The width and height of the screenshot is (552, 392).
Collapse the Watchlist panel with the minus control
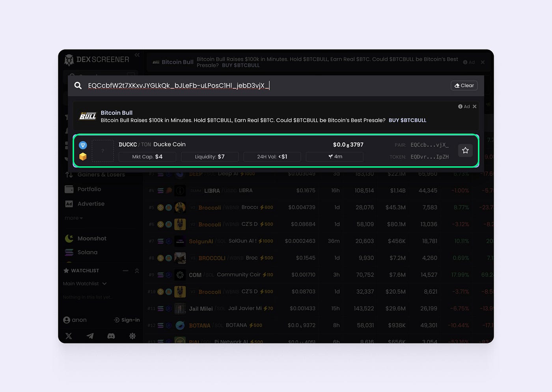coord(125,271)
